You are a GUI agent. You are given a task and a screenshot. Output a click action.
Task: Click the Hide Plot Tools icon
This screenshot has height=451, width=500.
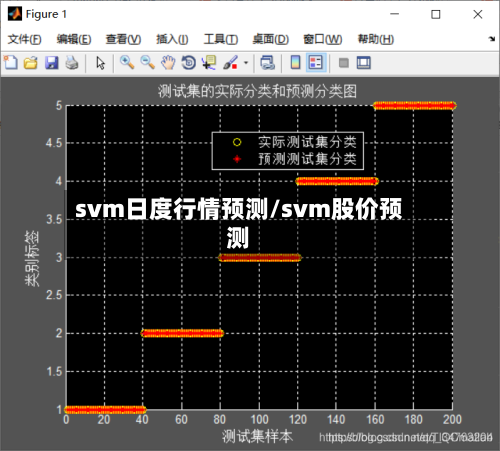(x=344, y=63)
